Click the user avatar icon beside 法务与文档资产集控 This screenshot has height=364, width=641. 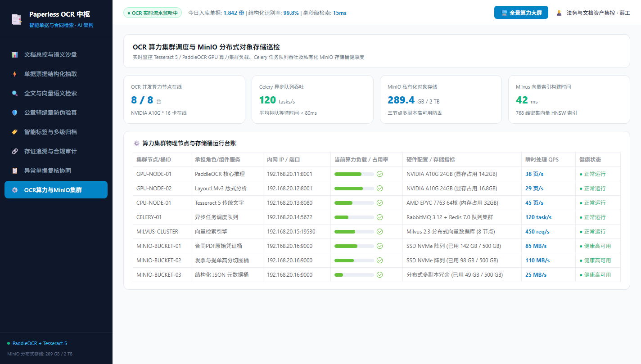click(559, 13)
